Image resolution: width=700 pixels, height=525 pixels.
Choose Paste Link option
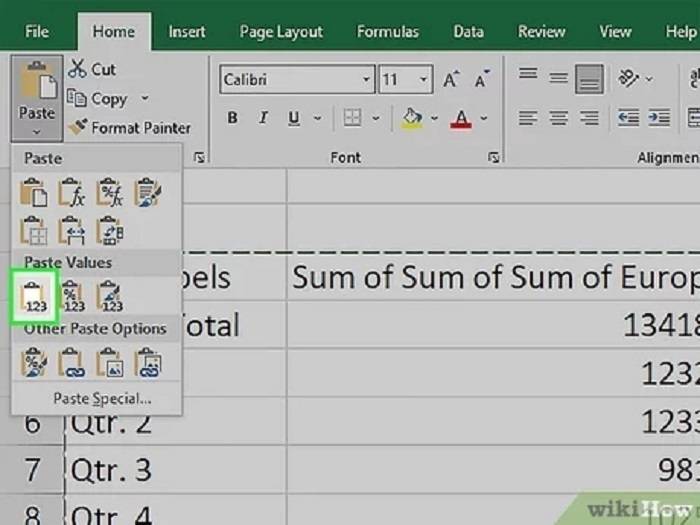(72, 362)
